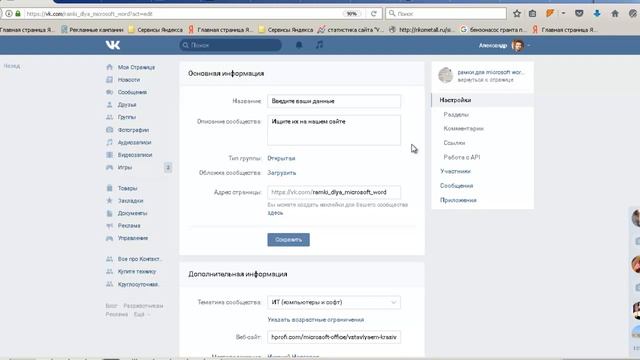Select the Настройки tab on right

click(482, 100)
